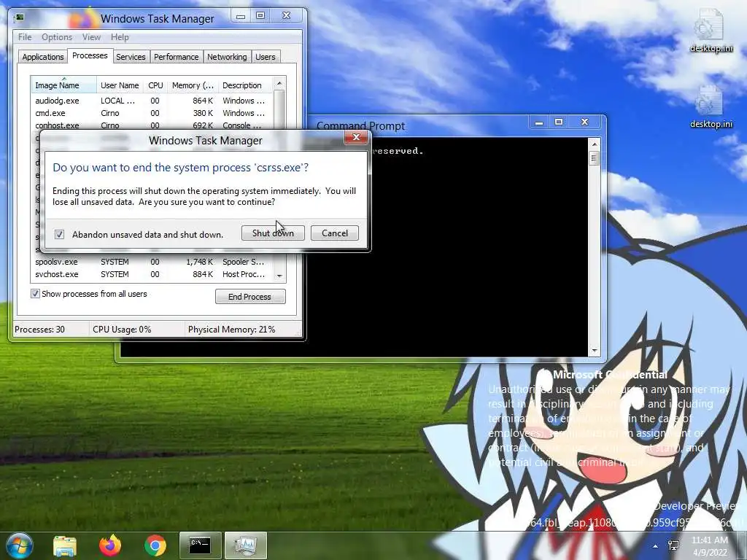
Task: Close the Command Prompt window
Action: [x=585, y=122]
